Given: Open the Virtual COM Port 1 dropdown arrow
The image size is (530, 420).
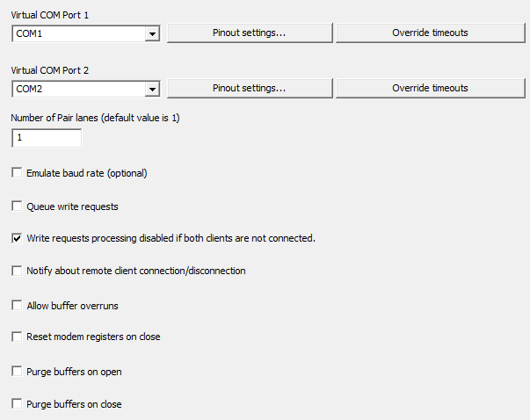Looking at the screenshot, I should pyautogui.click(x=152, y=33).
